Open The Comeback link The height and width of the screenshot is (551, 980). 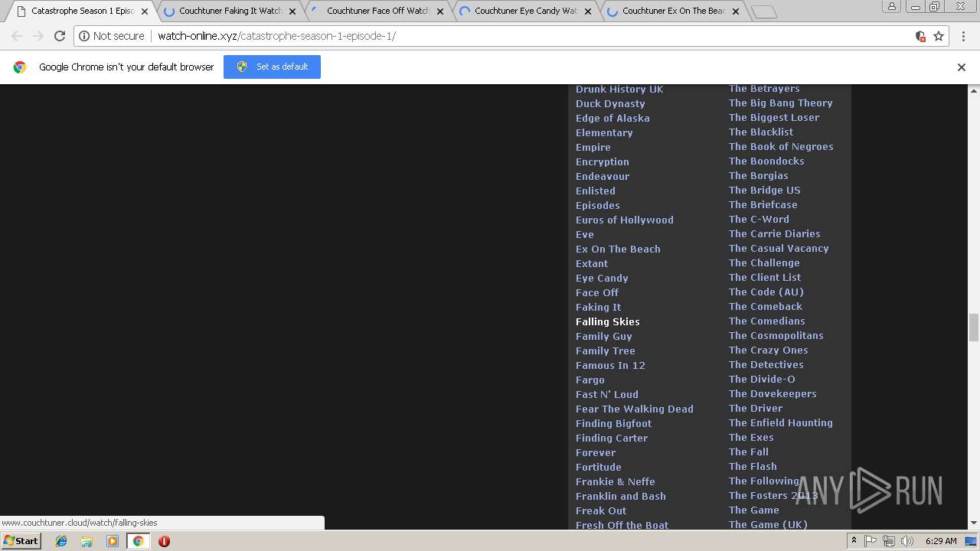pos(765,306)
